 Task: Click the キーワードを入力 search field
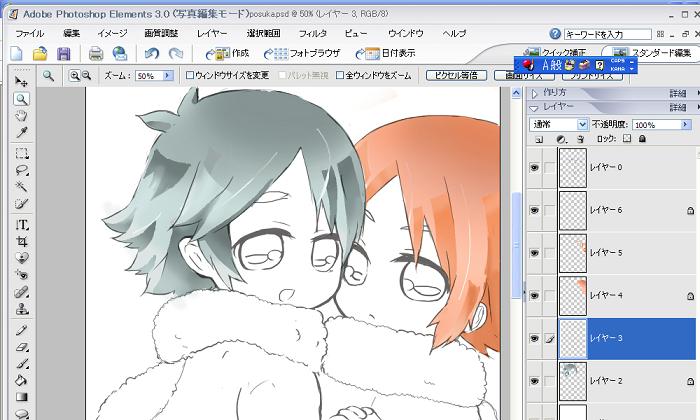tap(608, 34)
